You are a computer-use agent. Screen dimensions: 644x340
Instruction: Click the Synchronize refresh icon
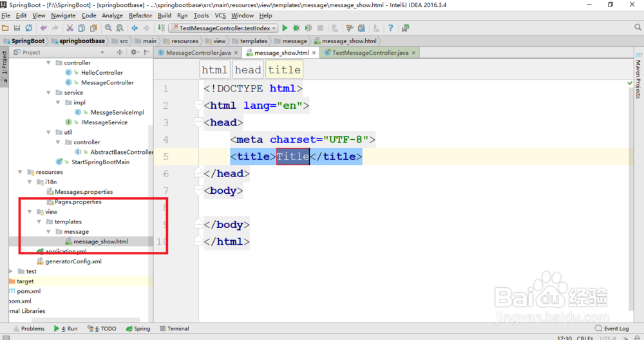29,28
